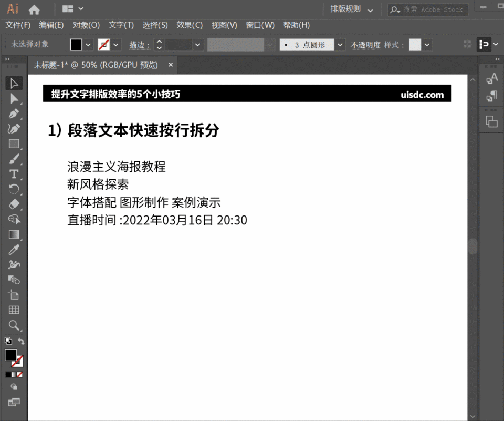Activate the Eyedropper tool
This screenshot has height=421, width=504.
click(x=14, y=250)
